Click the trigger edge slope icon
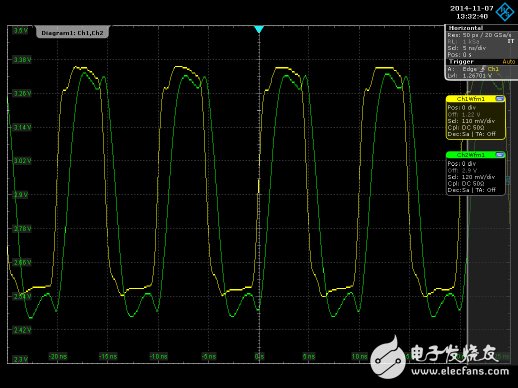518x388 pixels. [x=482, y=69]
